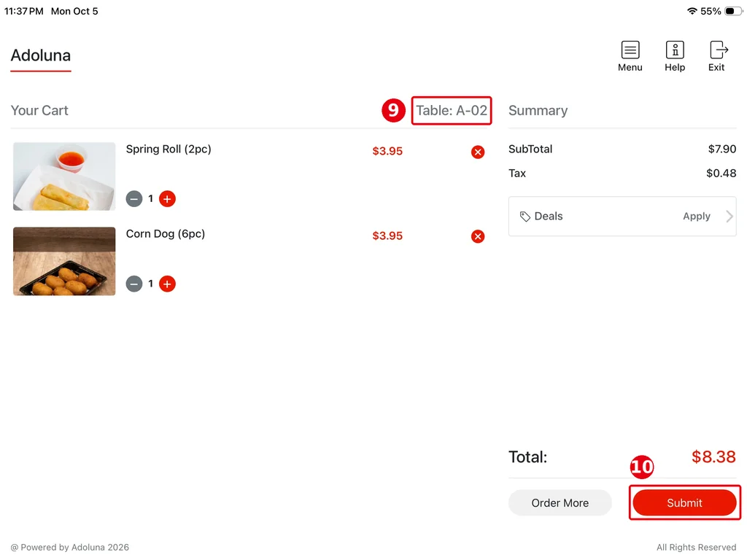Click Deals label text

549,216
